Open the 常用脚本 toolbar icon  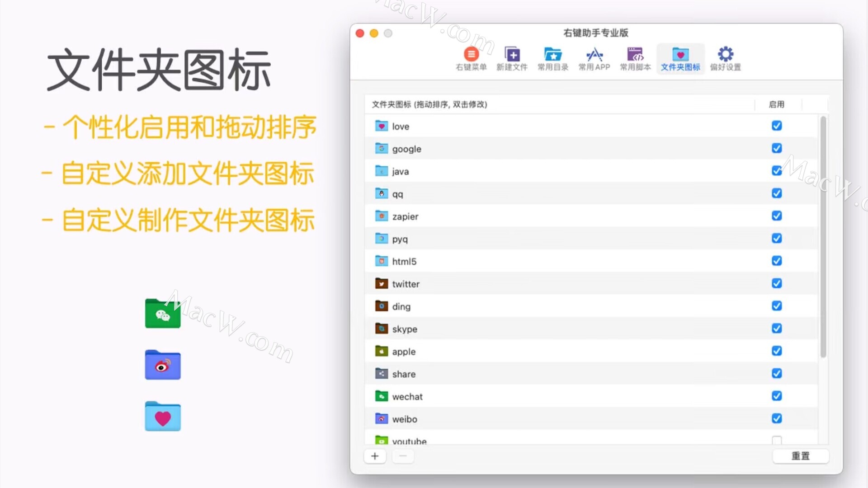(635, 59)
